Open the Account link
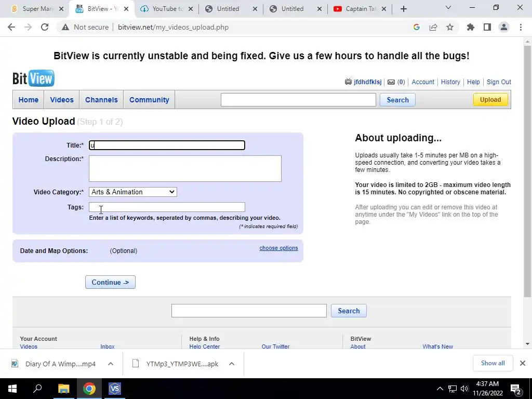The width and height of the screenshot is (532, 399). 423,82
